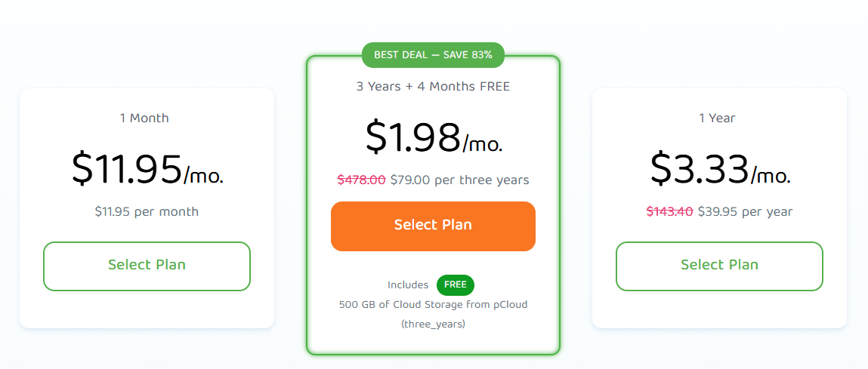Screen dimensions: 868x369
Task: Click Select Plan for the 1 Year plan
Action: coord(719,266)
